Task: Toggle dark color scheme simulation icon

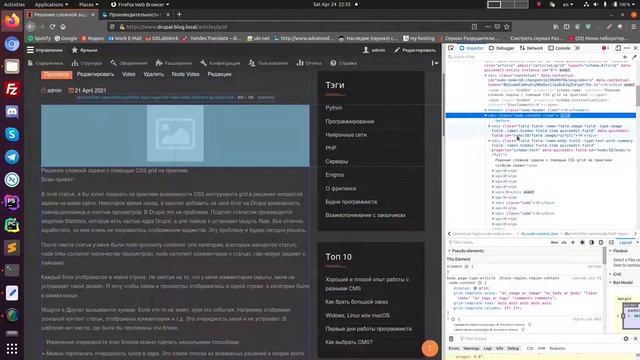Action: (591, 242)
